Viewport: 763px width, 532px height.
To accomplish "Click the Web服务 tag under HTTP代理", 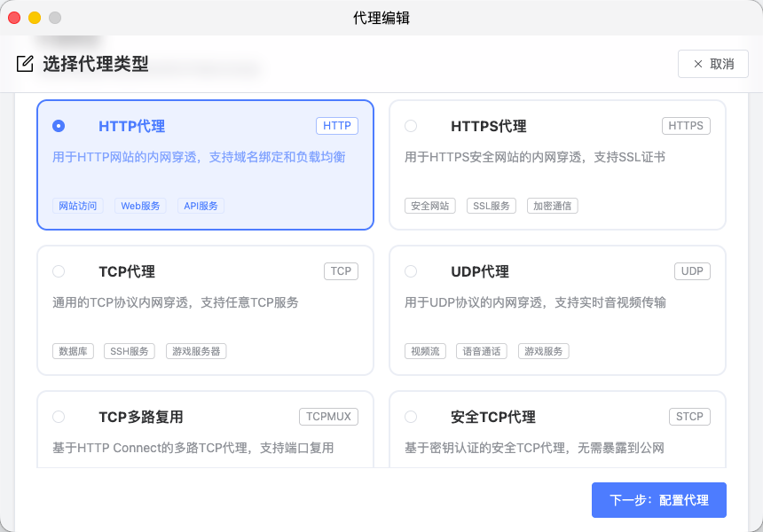I will point(140,205).
